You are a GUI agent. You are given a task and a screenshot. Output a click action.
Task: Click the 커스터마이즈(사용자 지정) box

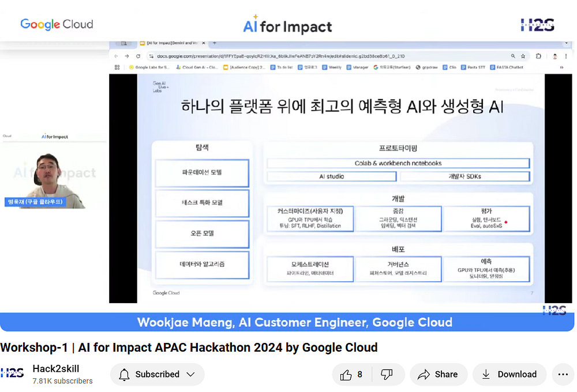pos(310,218)
